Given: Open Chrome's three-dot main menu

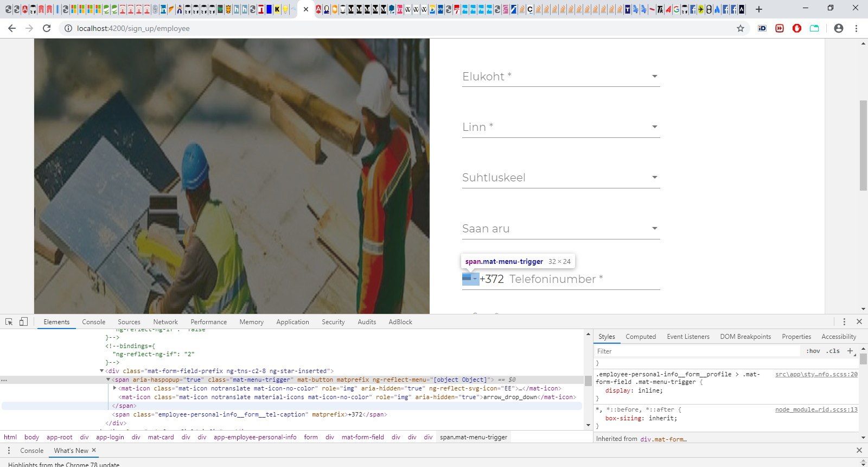Looking at the screenshot, I should click(x=857, y=28).
